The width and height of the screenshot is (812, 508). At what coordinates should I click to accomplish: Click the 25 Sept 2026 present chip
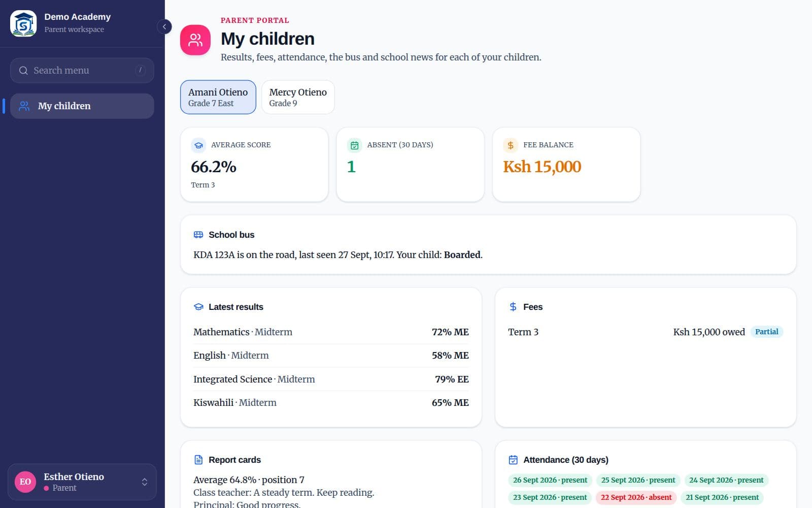point(638,480)
